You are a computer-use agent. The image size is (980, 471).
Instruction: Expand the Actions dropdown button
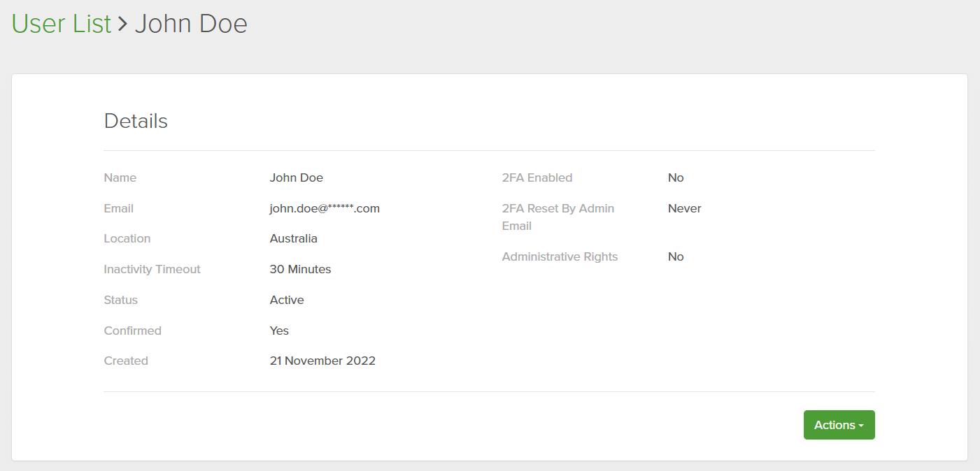click(x=839, y=425)
